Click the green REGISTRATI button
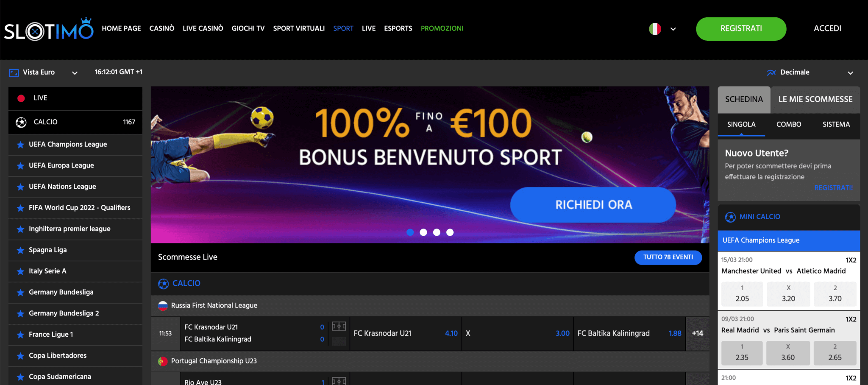The image size is (868, 385). (x=741, y=29)
